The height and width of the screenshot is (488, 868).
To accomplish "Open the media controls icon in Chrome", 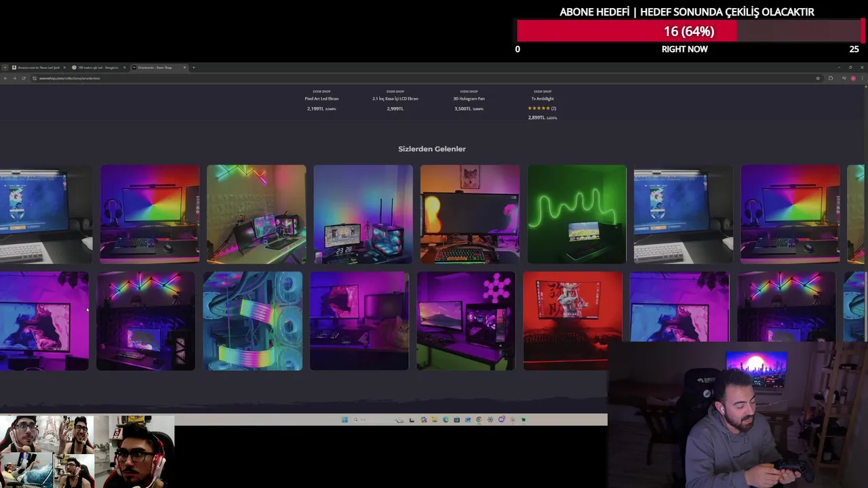I will tap(843, 78).
